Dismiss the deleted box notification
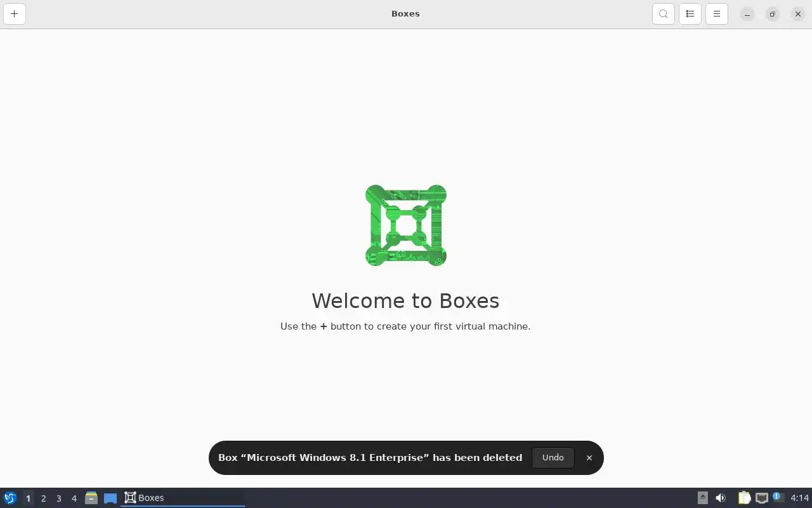812x508 pixels. (589, 457)
